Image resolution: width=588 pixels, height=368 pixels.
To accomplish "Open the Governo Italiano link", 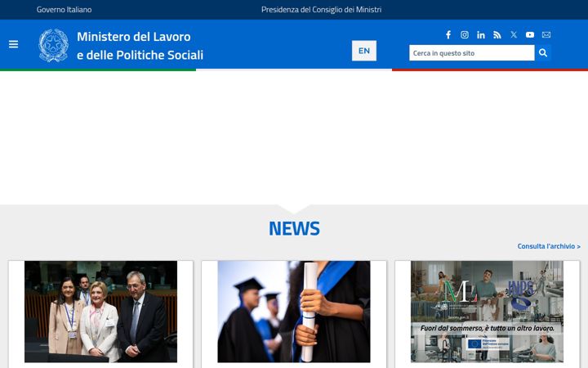I will tap(65, 10).
